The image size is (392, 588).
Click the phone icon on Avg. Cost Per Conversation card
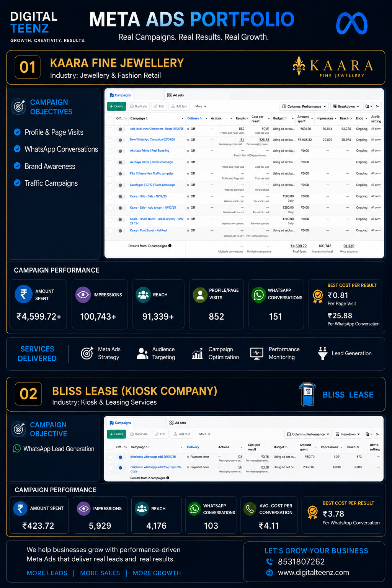click(250, 509)
